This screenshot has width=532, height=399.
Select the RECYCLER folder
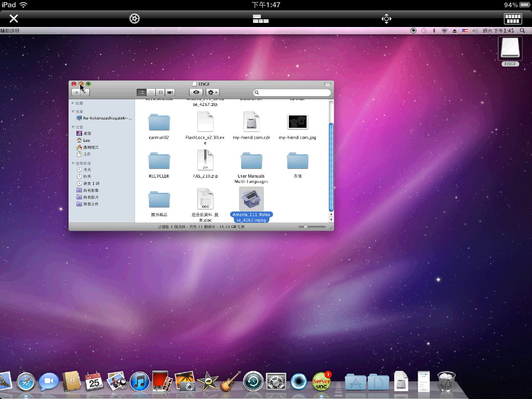(x=159, y=165)
